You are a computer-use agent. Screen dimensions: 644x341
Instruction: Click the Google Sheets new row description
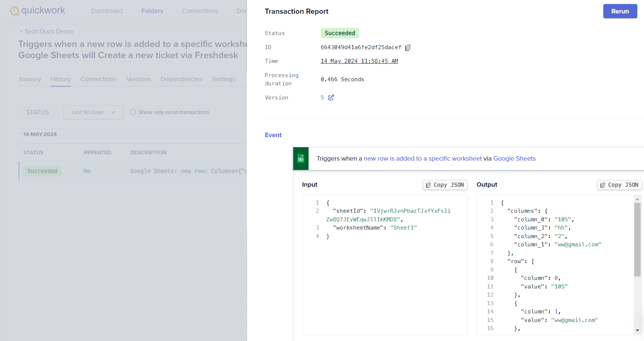tap(189, 171)
